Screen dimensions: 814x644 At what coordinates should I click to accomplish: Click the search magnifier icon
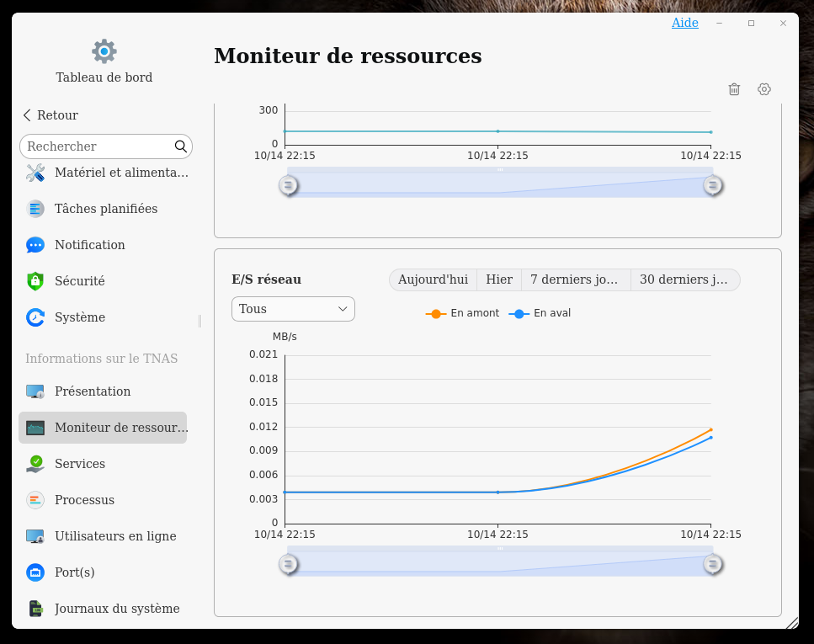tap(181, 146)
